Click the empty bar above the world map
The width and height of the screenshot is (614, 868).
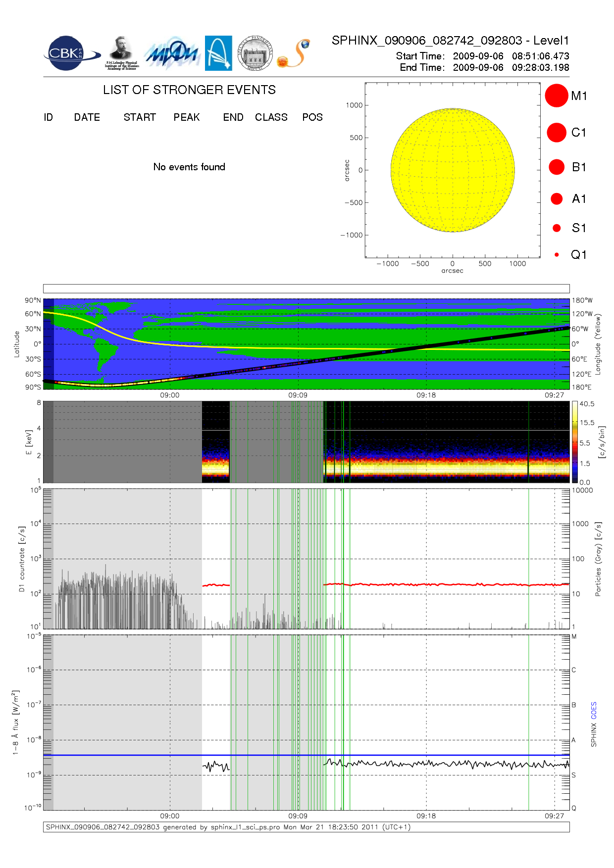[x=306, y=289]
